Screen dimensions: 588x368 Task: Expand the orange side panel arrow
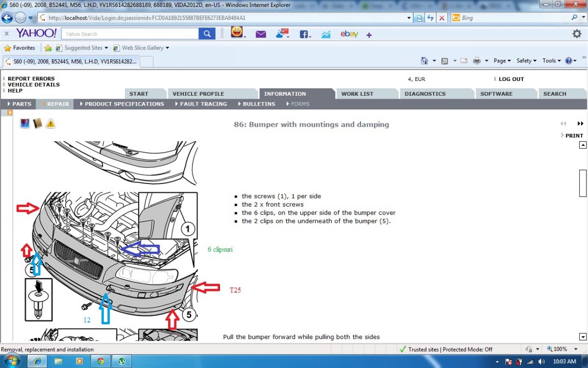9,112
